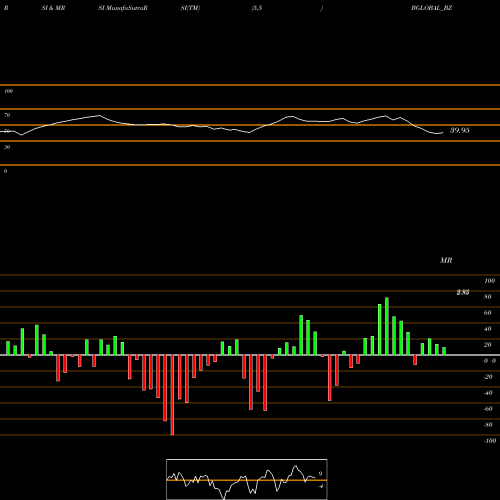Screen dimensions: 500x500
Task: Click the MR scale label 100
Action: [x=490, y=281]
